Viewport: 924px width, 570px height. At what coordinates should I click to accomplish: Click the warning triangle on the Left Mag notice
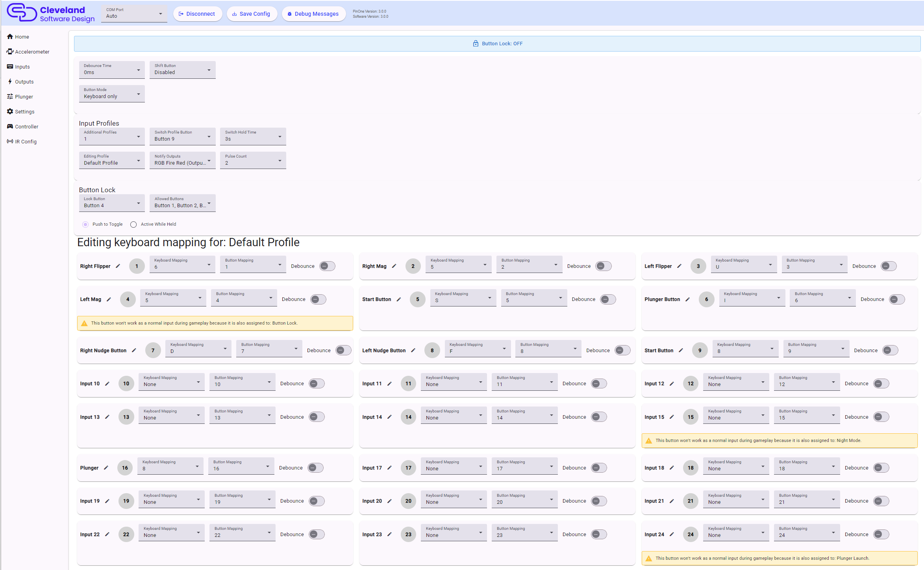tap(84, 323)
